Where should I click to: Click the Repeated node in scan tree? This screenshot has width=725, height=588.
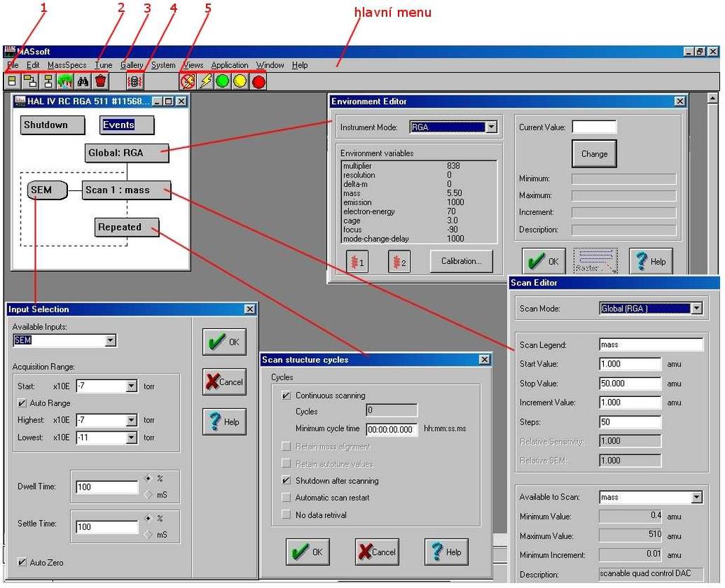[x=127, y=227]
